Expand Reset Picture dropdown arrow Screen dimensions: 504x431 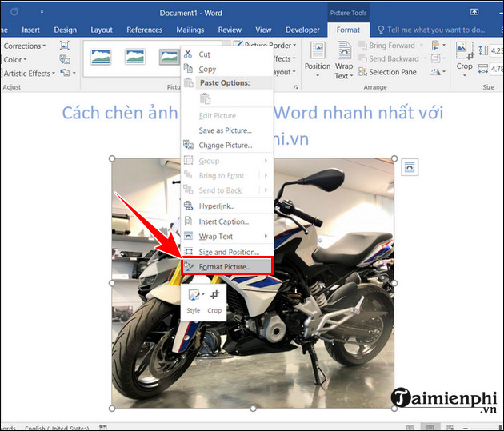[x=74, y=74]
